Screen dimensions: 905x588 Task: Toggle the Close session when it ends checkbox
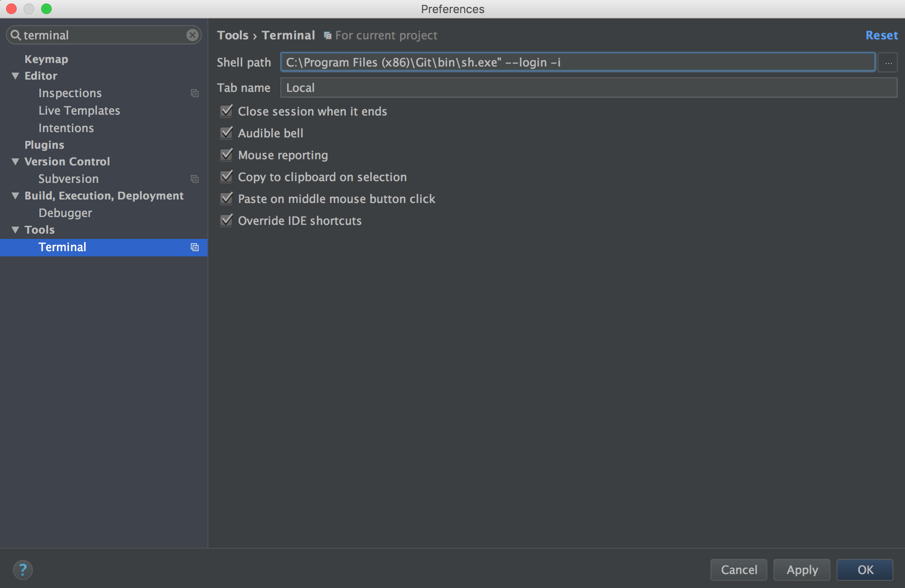click(228, 111)
